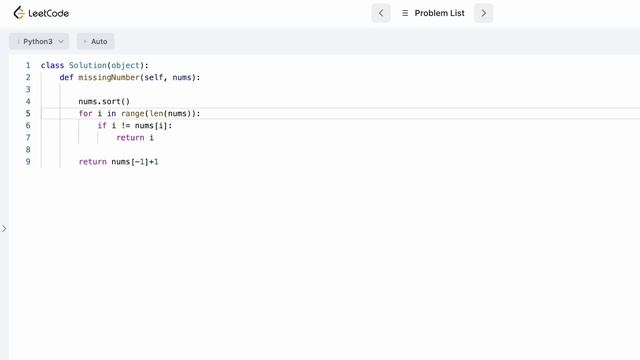Click on 'return i' on line 7
This screenshot has width=640, height=360.
[x=135, y=138]
